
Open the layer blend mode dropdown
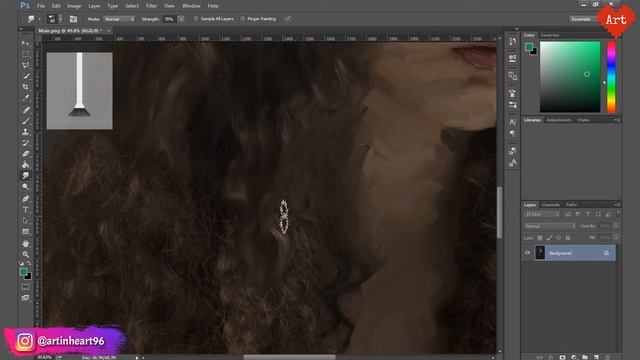[549, 226]
